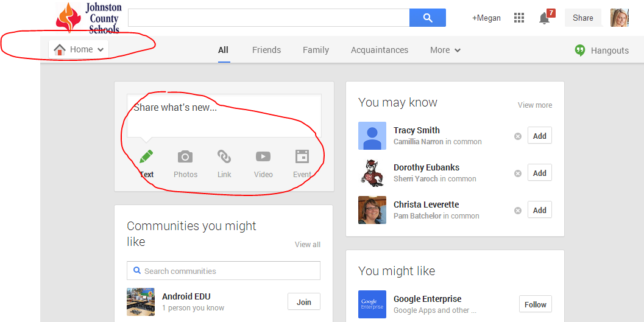Join the Android EDU community
644x322 pixels.
[x=304, y=302]
